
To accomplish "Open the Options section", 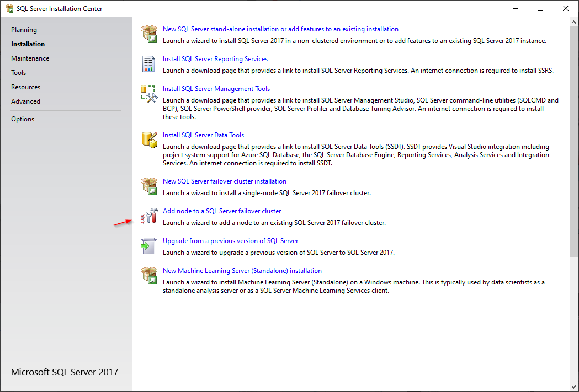I will [23, 119].
